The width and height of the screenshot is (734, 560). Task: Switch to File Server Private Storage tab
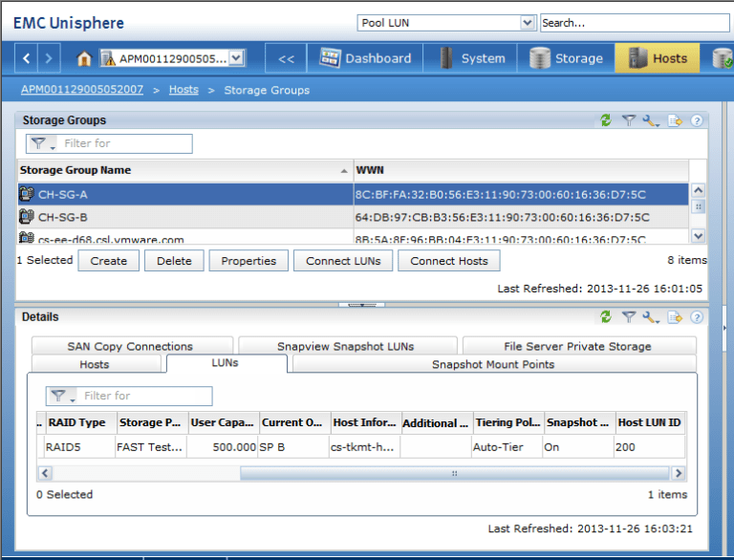pyautogui.click(x=579, y=346)
